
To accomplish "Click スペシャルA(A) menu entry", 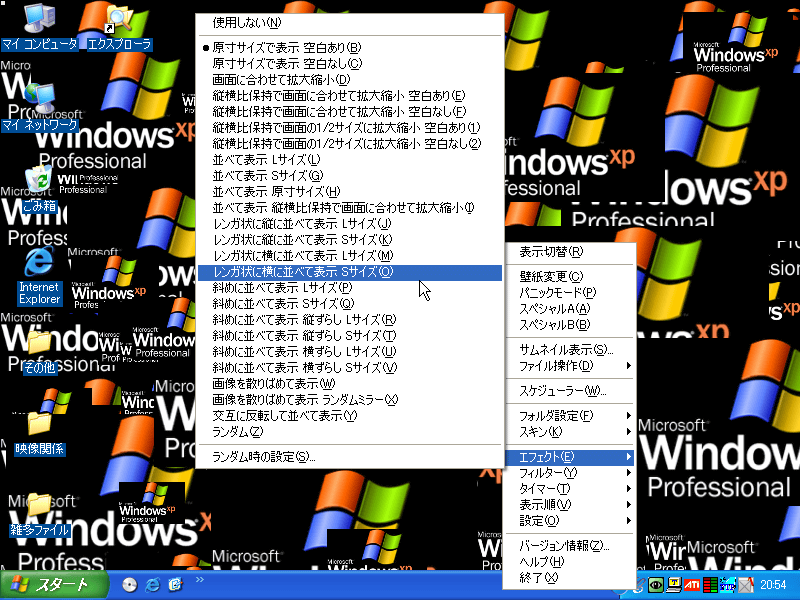I will [x=570, y=309].
